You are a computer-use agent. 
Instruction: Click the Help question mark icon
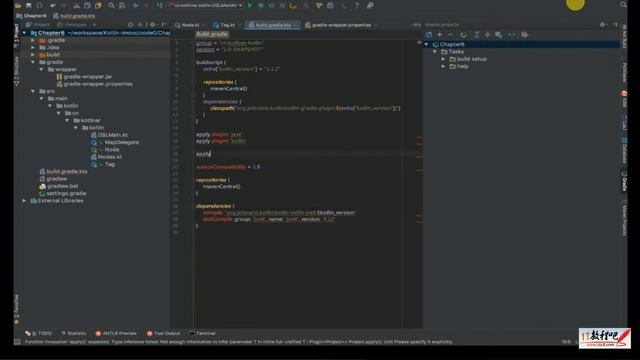click(357, 5)
